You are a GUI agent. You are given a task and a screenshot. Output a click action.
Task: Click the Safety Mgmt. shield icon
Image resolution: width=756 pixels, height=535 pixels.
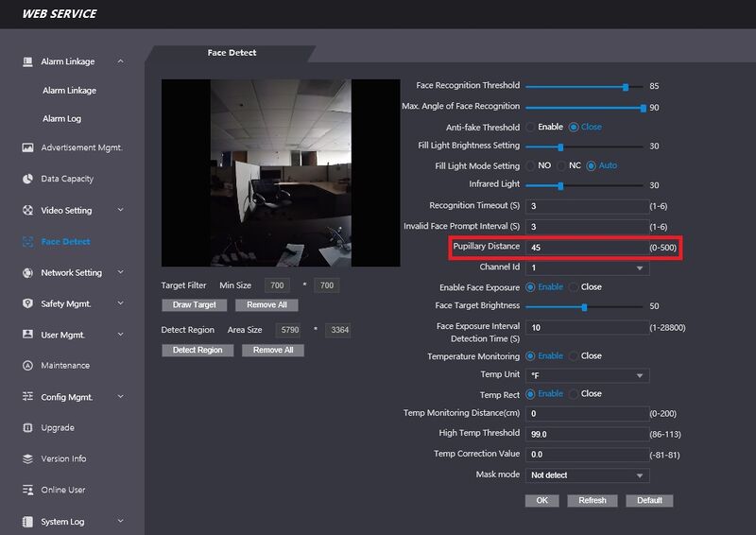point(28,303)
